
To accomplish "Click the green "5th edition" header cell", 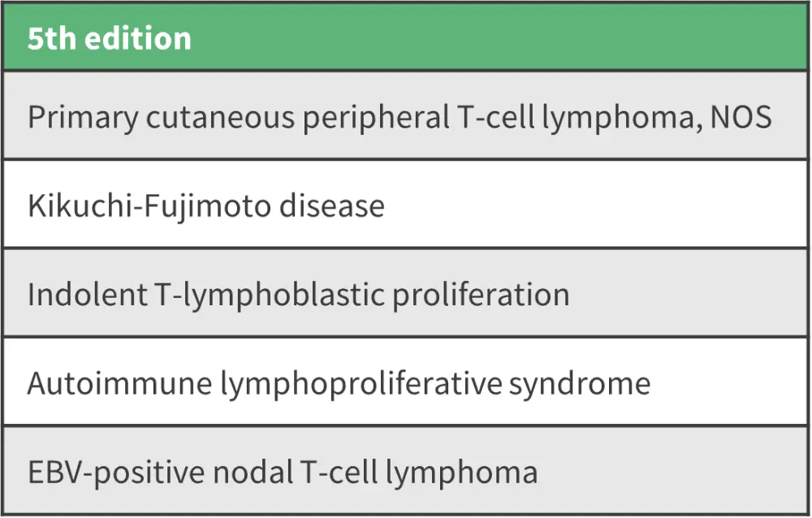I will point(406,38).
